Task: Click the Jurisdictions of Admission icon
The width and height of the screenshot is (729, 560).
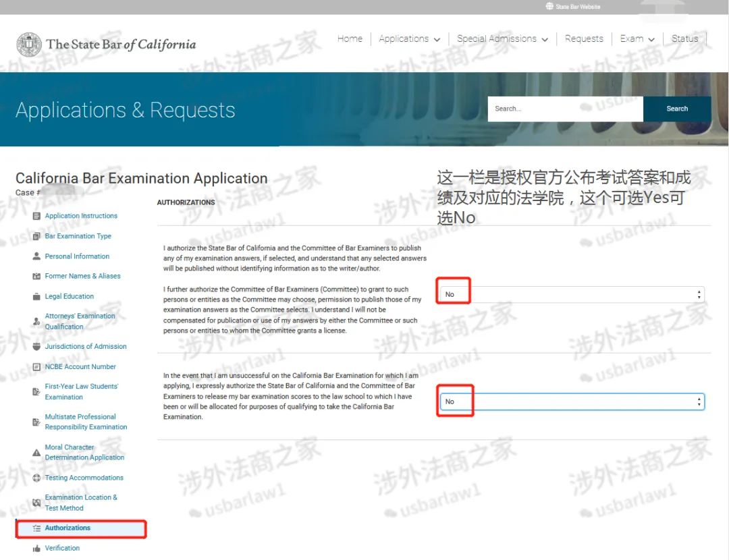Action: point(36,346)
